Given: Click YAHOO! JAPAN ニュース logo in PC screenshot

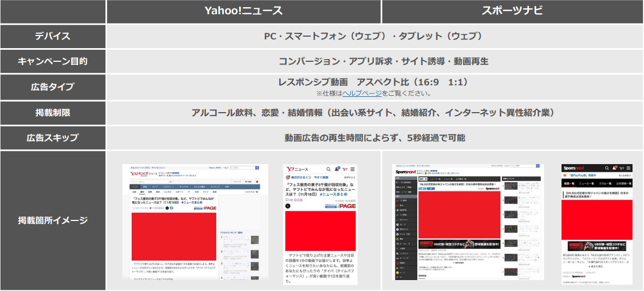Looking at the screenshot, I should (x=143, y=174).
